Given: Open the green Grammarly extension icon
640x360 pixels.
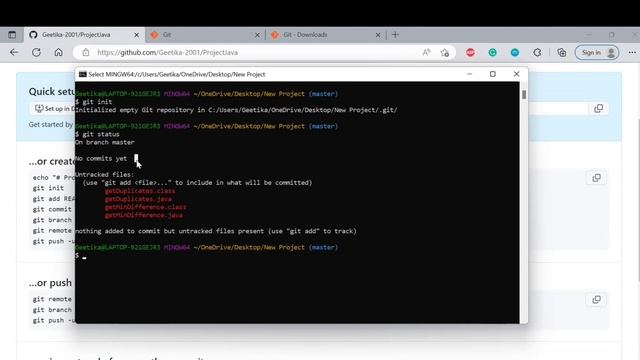Looking at the screenshot, I should tap(493, 52).
